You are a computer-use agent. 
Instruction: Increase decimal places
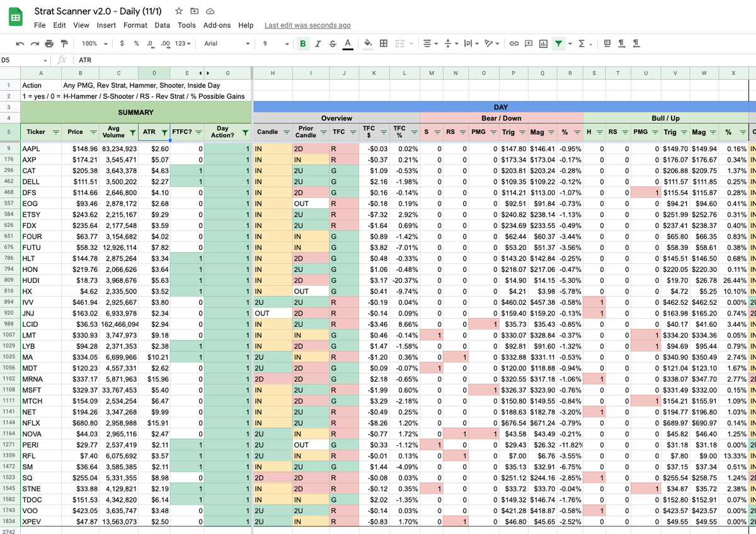166,43
